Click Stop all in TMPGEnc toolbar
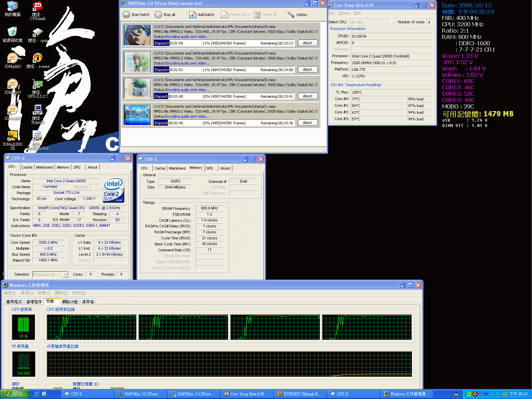The image size is (532, 399). [x=165, y=15]
